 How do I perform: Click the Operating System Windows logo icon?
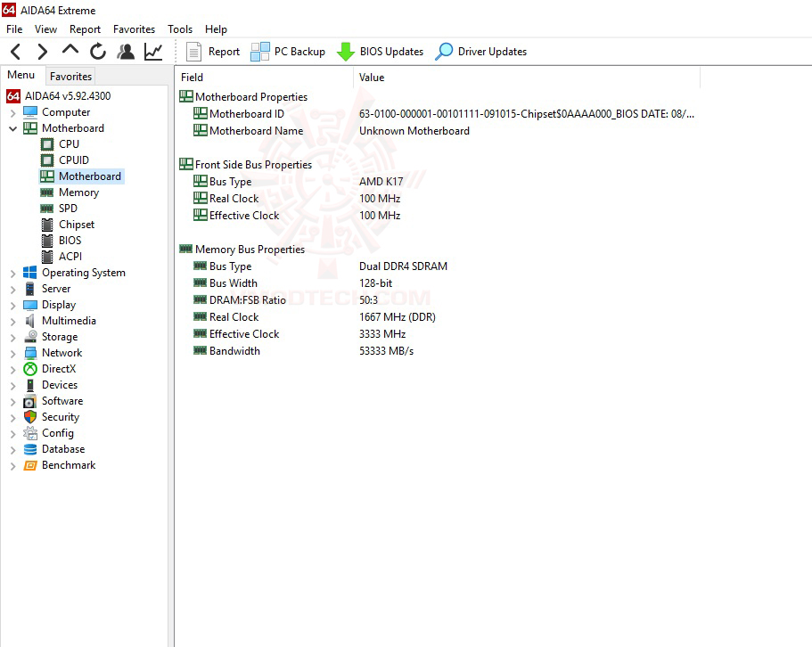tap(30, 273)
